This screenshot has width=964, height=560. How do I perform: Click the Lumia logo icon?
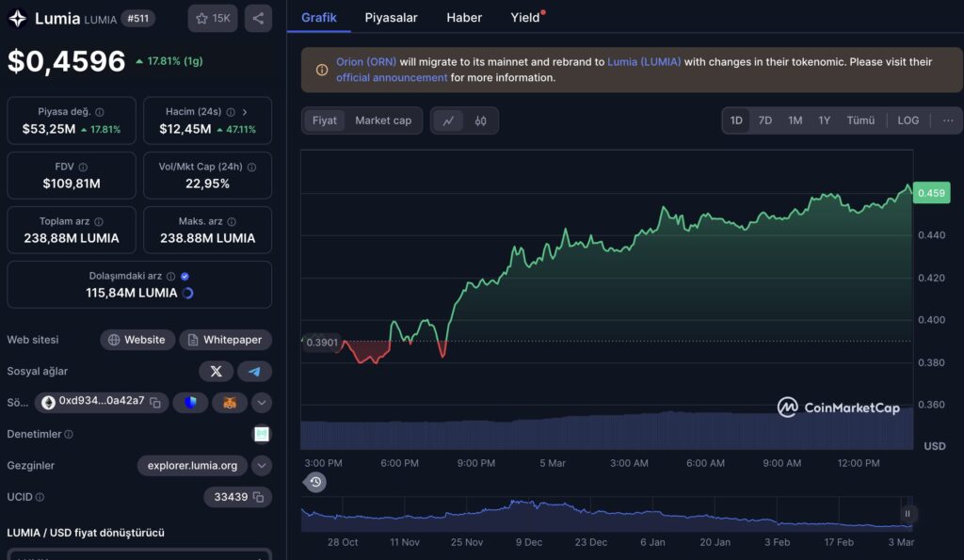click(17, 19)
